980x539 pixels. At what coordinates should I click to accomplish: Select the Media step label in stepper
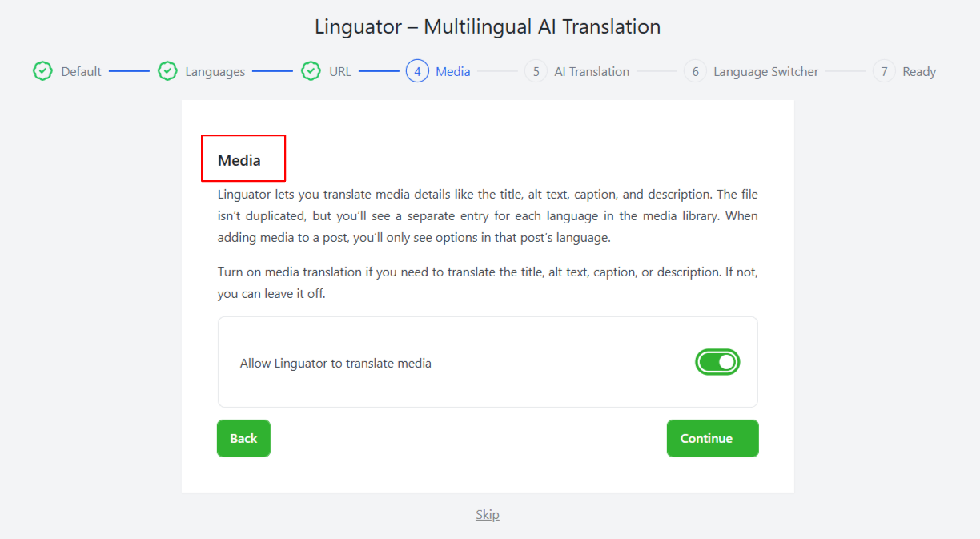point(453,72)
